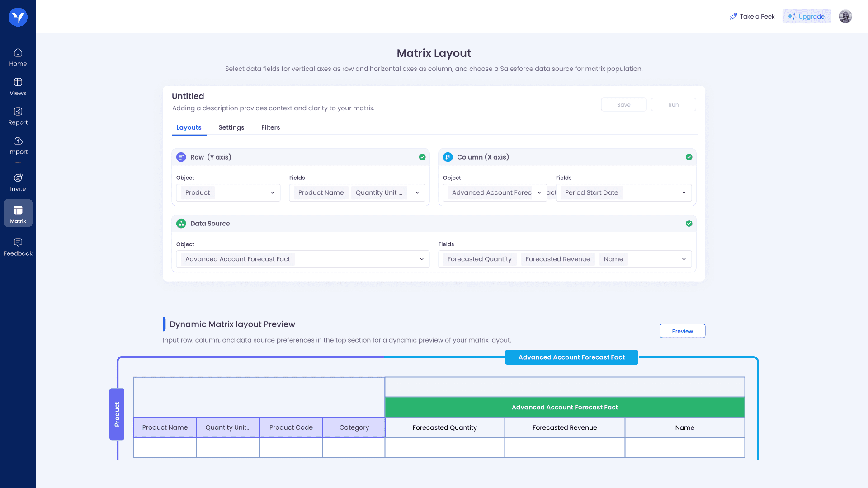Image resolution: width=868 pixels, height=488 pixels.
Task: Switch to the Filters tab
Action: 270,127
